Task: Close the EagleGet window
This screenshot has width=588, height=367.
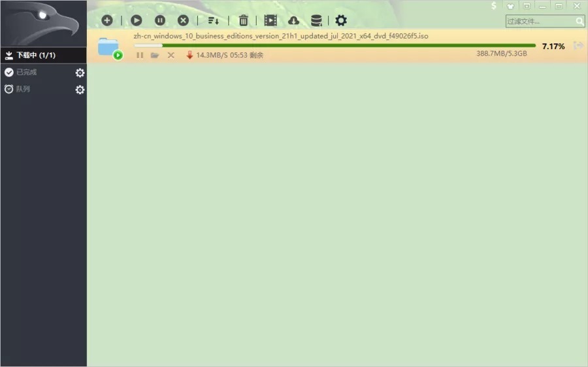Action: point(577,6)
